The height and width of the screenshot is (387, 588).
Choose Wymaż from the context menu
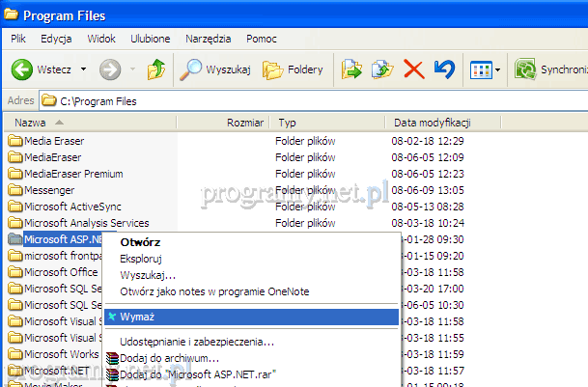tap(137, 317)
